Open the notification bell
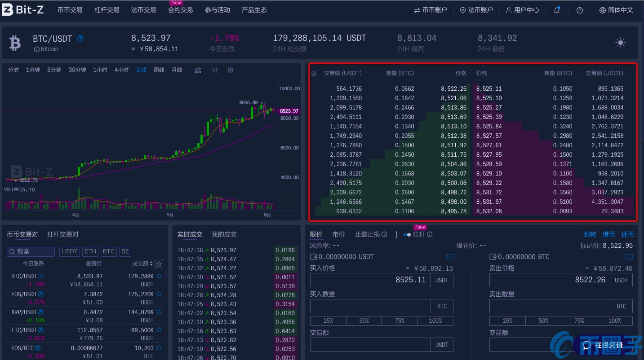The width and height of the screenshot is (644, 360). (557, 10)
